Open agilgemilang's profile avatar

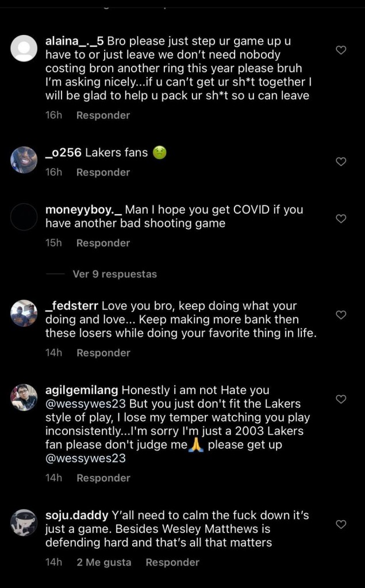tap(24, 397)
